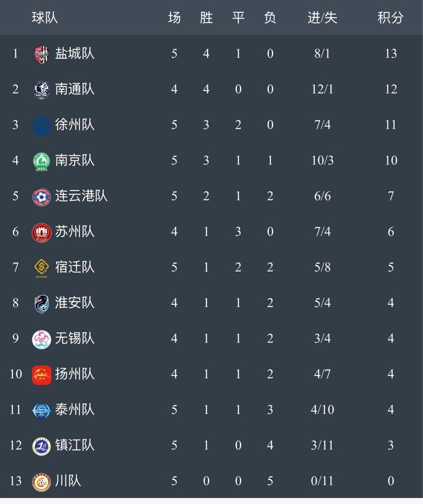423x504 pixels.
Task: Open 盐城队 team name link
Action: click(x=74, y=53)
